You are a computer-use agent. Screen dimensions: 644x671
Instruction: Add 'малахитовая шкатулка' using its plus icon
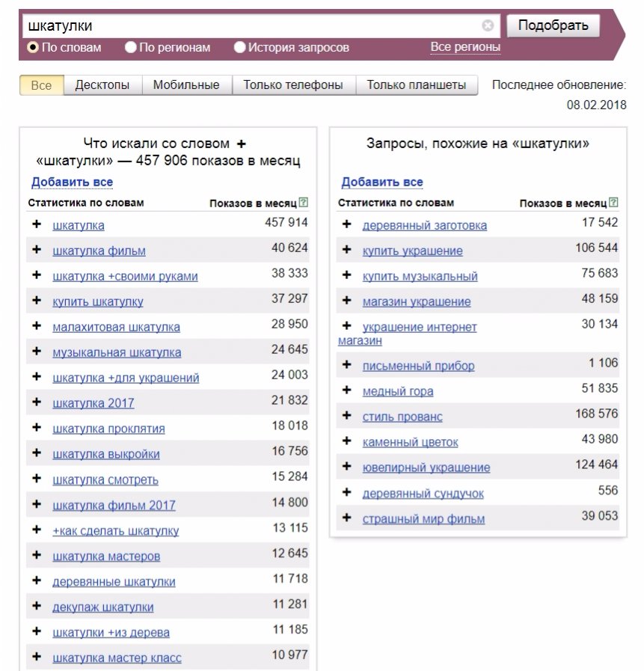pos(37,326)
